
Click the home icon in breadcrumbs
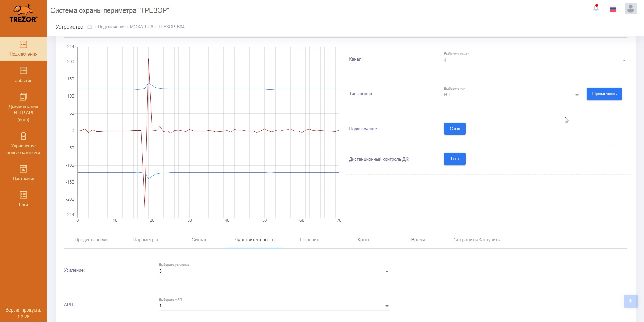[x=90, y=27]
